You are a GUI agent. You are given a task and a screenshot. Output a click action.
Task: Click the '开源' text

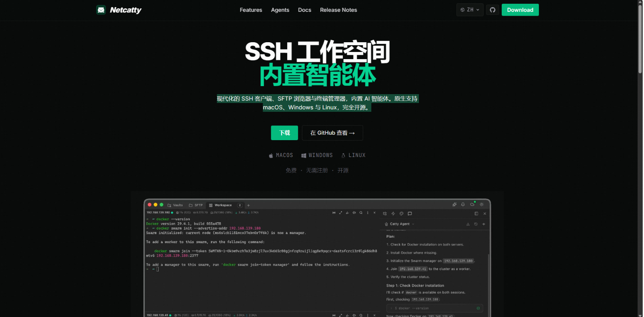coord(343,171)
